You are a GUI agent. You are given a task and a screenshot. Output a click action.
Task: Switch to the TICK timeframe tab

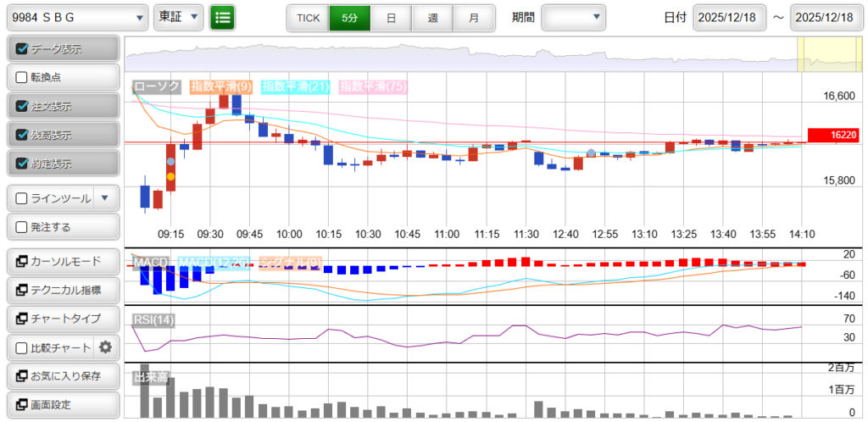tap(308, 17)
